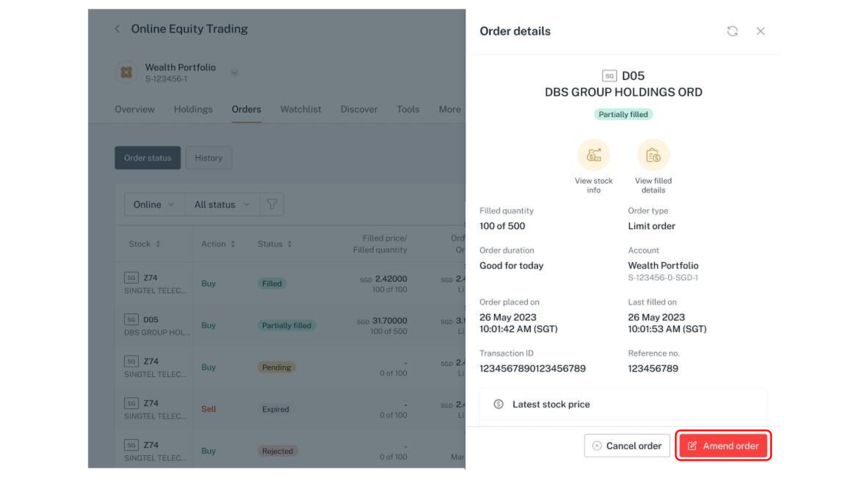This screenshot has height=500, width=868.
Task: Go back using the arrow beside Online Equity Trading
Action: tap(117, 29)
